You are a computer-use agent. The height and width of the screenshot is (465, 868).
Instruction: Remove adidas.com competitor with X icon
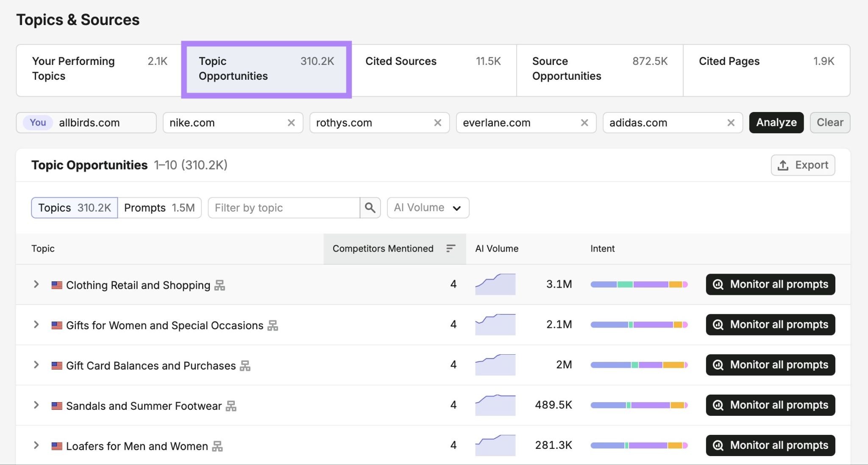731,123
